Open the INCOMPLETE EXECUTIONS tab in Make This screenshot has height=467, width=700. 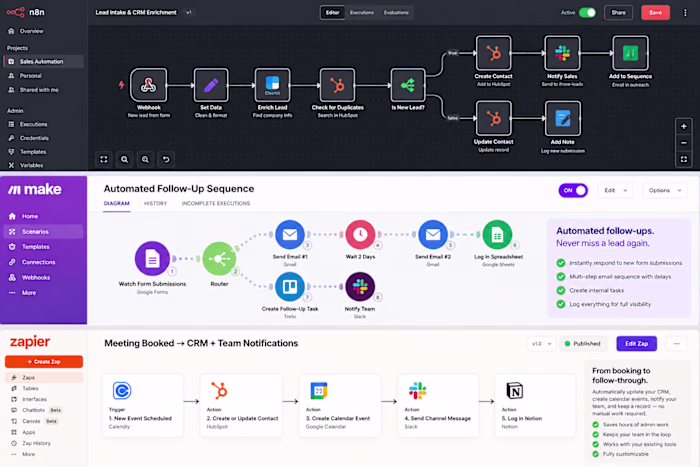point(216,204)
